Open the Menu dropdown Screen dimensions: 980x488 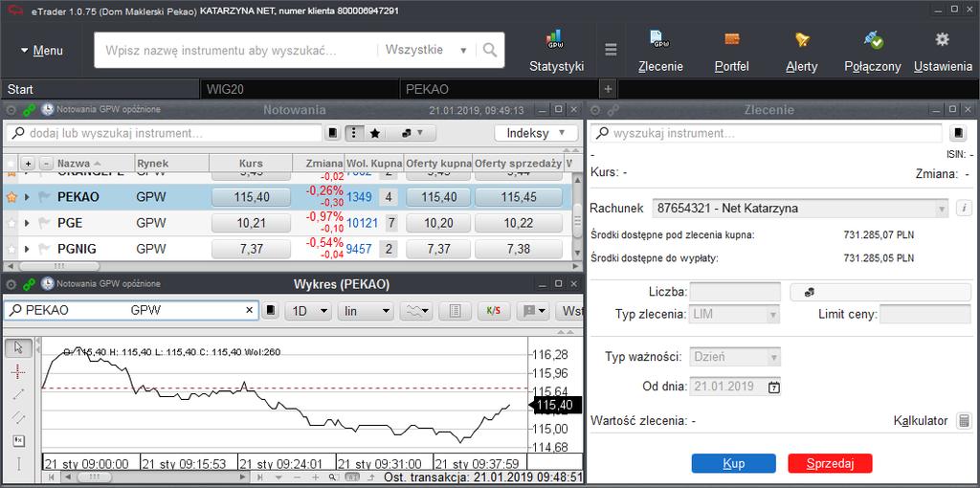42,51
